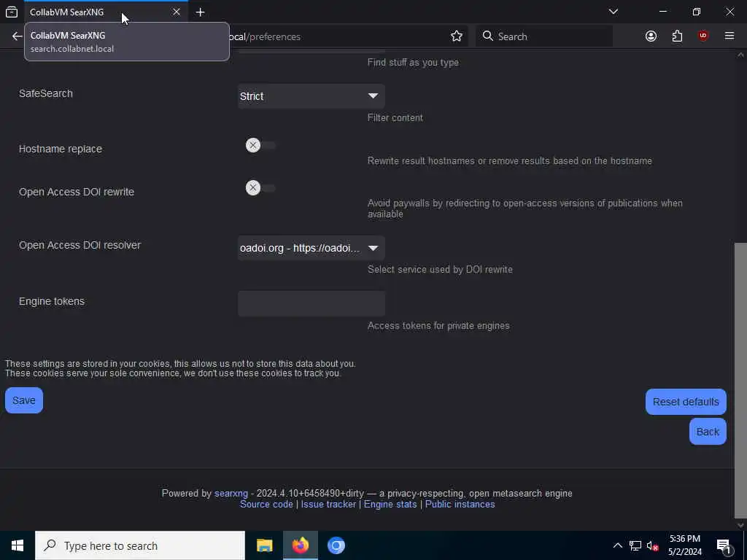Close the CollabVM SearXNG tab

coord(177,12)
